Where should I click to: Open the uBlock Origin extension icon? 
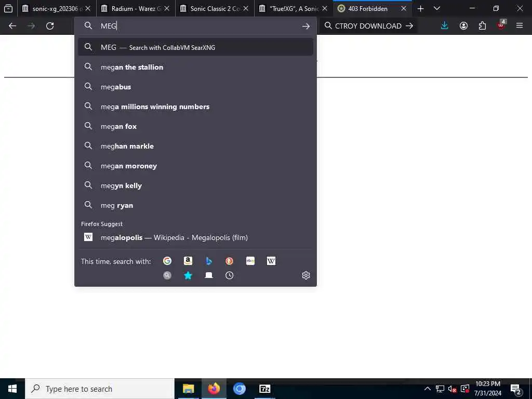tap(501, 25)
